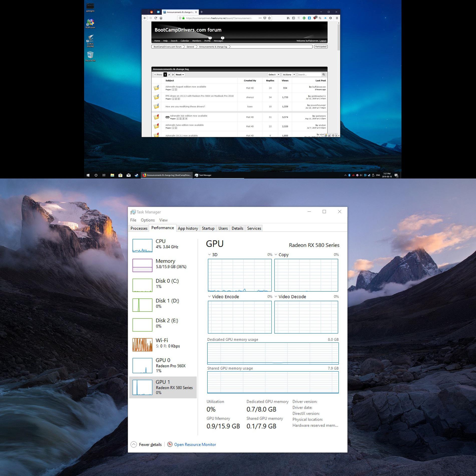
Task: Collapse the 3D graph in GPU view
Action: [x=209, y=255]
